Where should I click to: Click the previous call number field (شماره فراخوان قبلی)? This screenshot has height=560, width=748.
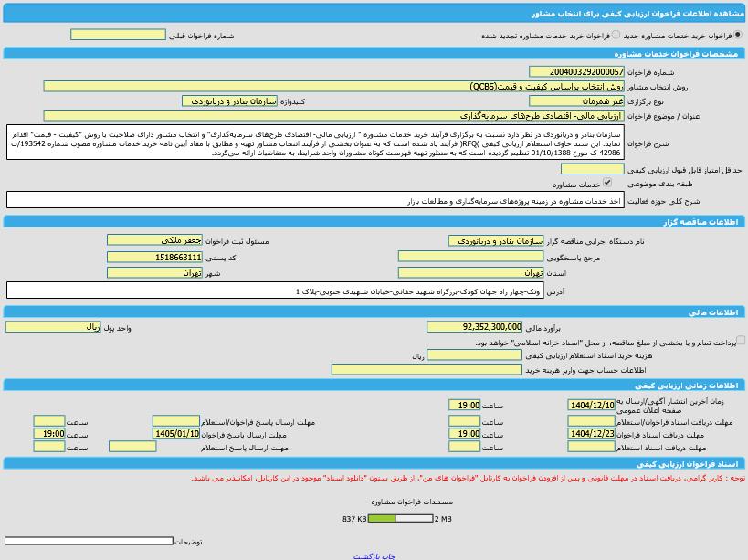118,35
